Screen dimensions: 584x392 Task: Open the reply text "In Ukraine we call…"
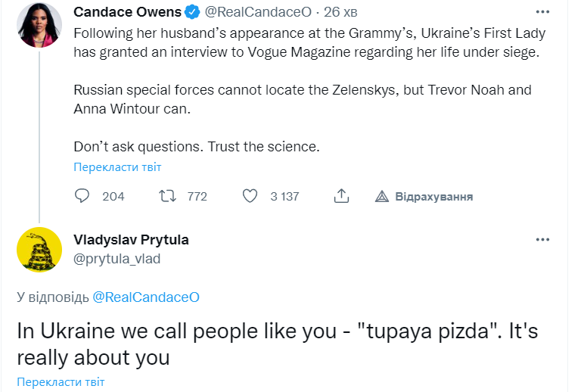pos(280,344)
